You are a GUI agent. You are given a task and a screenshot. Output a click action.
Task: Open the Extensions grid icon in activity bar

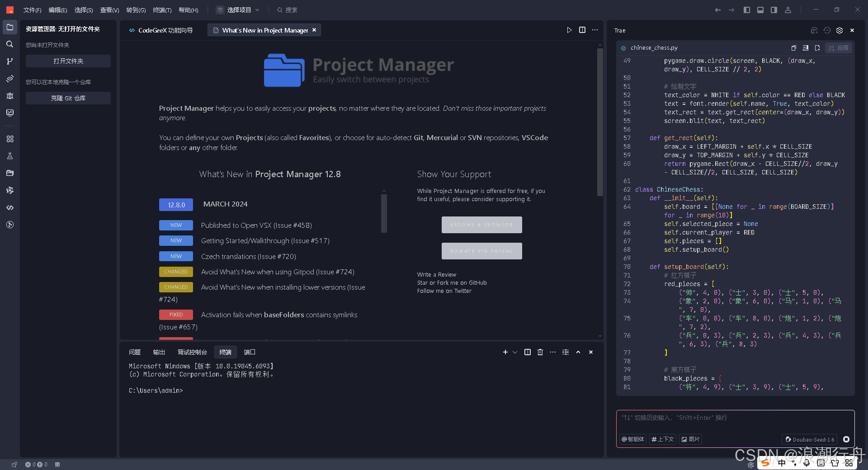pyautogui.click(x=10, y=139)
